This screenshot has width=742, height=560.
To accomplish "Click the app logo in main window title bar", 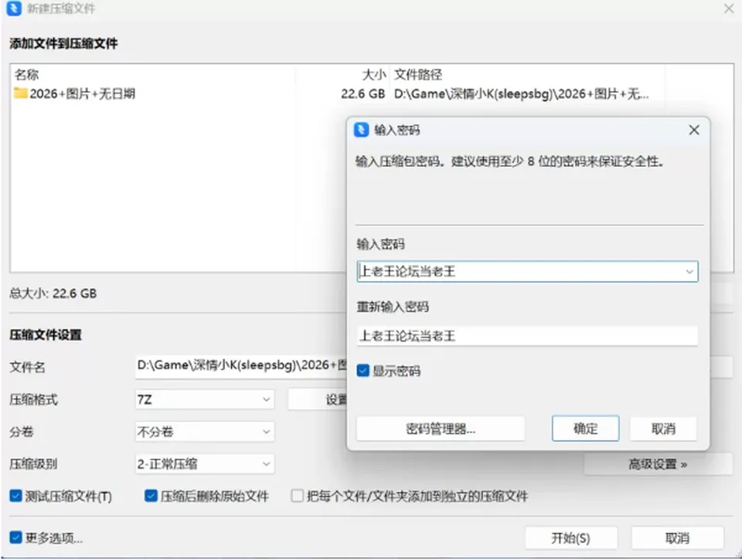I will click(x=14, y=8).
